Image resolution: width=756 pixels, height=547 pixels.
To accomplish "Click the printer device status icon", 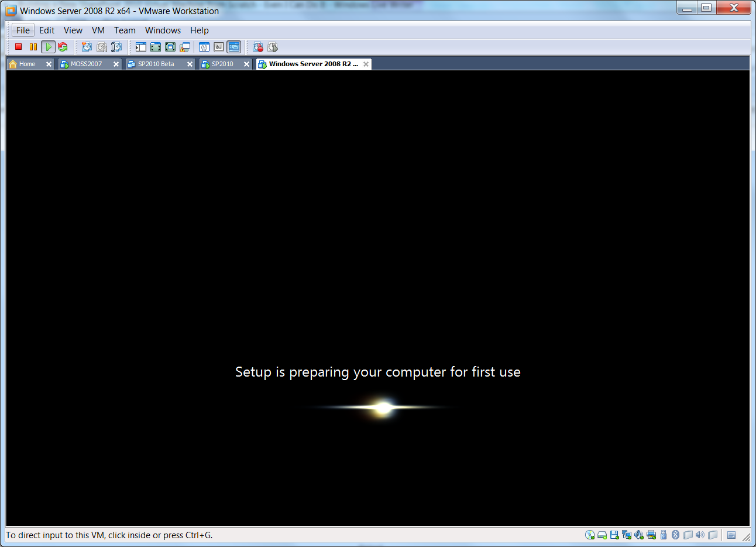I will [651, 535].
